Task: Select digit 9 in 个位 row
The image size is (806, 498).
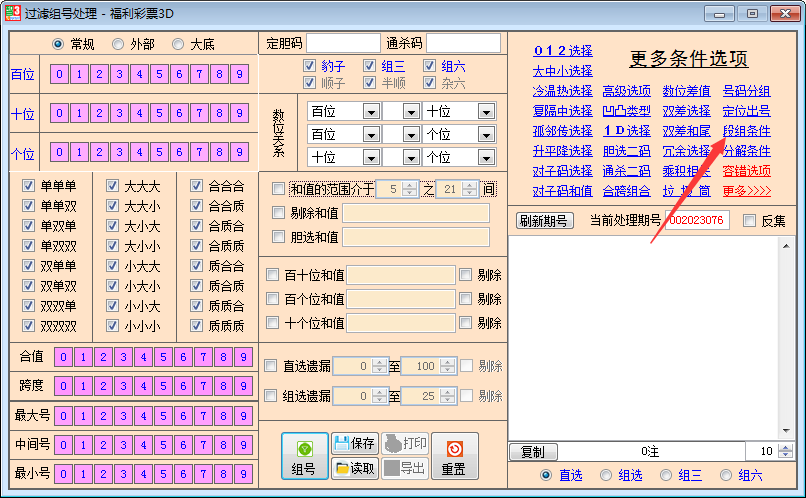Action: tap(240, 152)
